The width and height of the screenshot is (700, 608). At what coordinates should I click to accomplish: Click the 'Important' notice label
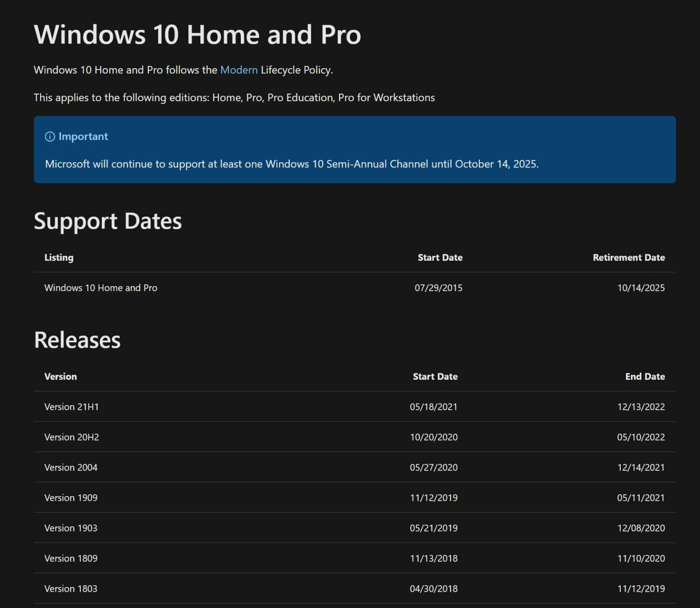point(83,136)
